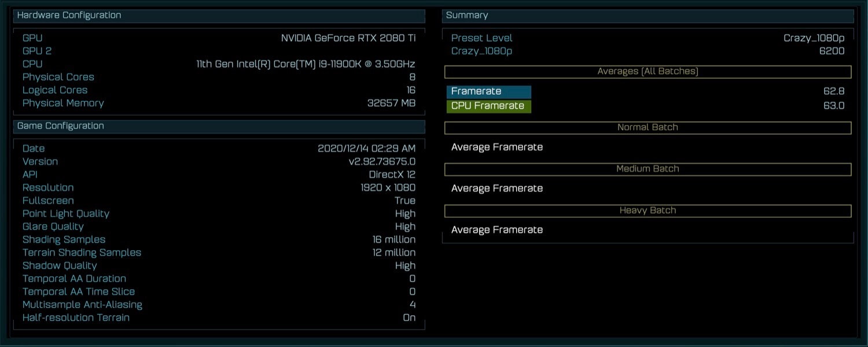The height and width of the screenshot is (347, 868).
Task: Click the 12 million value
Action: 394,253
